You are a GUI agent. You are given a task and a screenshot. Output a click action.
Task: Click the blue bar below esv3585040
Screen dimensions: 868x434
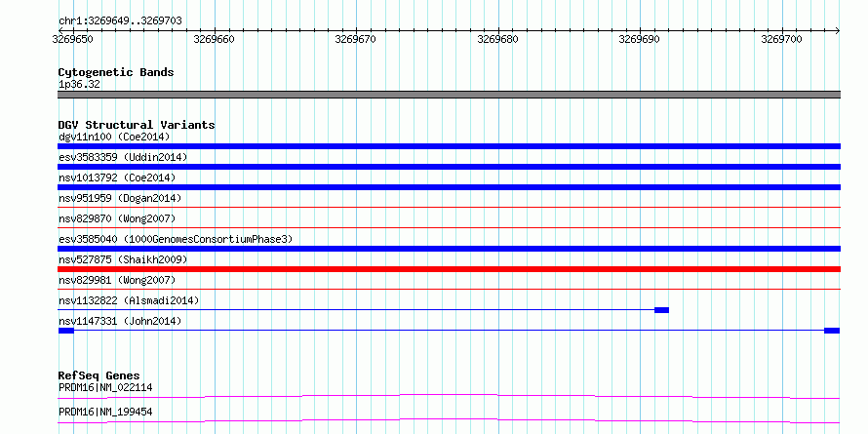(449, 249)
